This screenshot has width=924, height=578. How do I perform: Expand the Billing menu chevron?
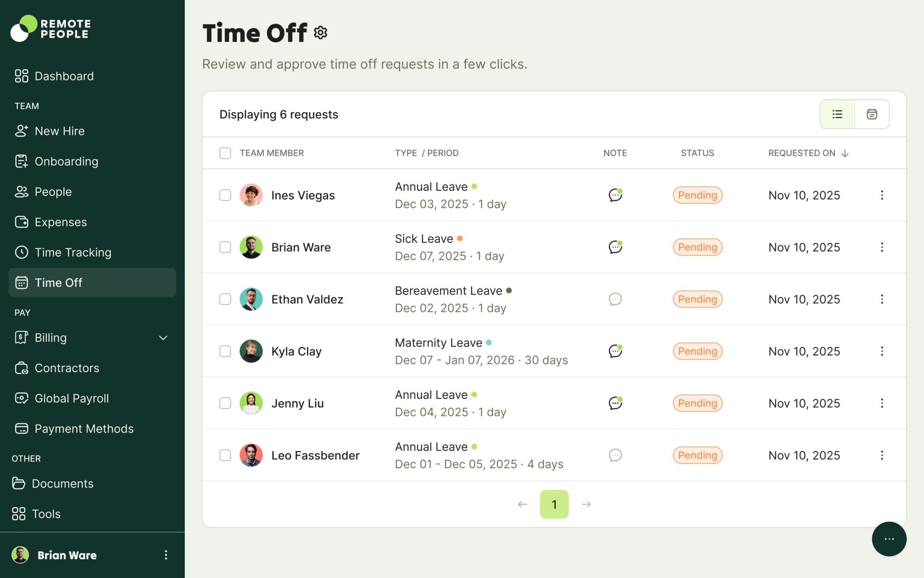coord(163,338)
